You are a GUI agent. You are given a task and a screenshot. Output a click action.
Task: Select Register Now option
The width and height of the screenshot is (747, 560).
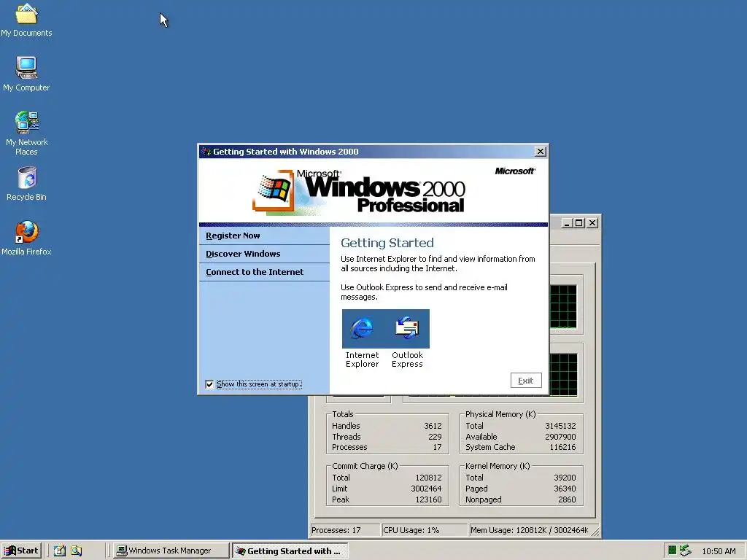pos(233,236)
